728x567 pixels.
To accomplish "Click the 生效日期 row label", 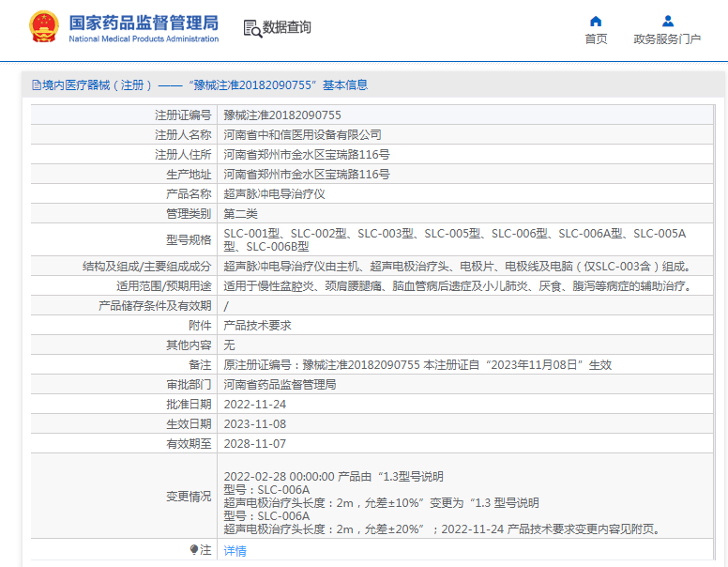I will [x=189, y=424].
